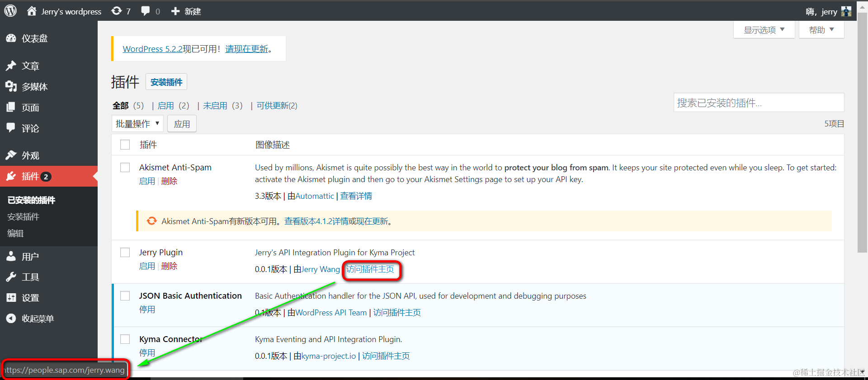The width and height of the screenshot is (868, 380).
Task: Click jerry's user avatar in admin bar
Action: coord(846,11)
